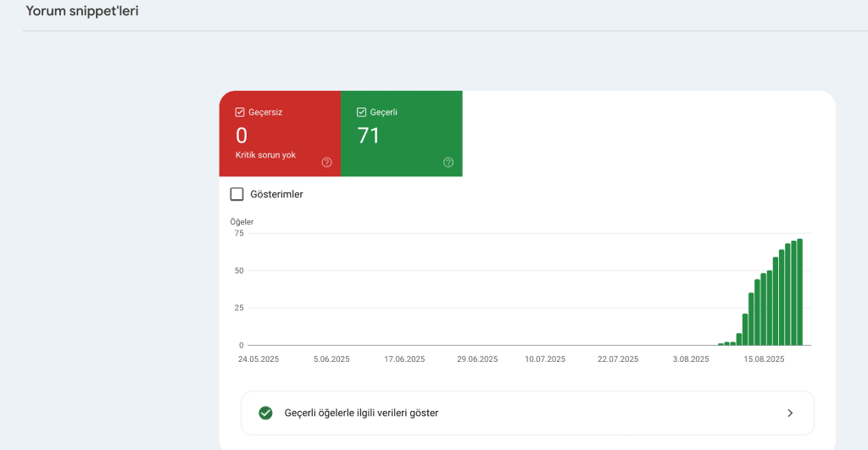Click the 75 value on the vertical axis
This screenshot has height=450, width=868.
238,233
